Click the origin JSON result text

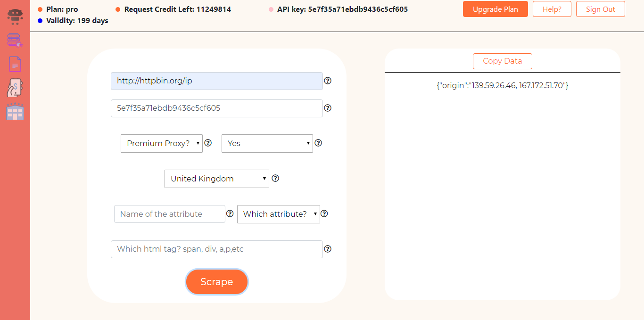503,86
